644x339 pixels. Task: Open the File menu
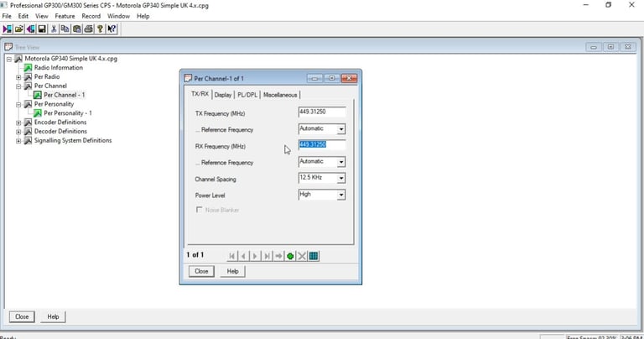click(7, 16)
